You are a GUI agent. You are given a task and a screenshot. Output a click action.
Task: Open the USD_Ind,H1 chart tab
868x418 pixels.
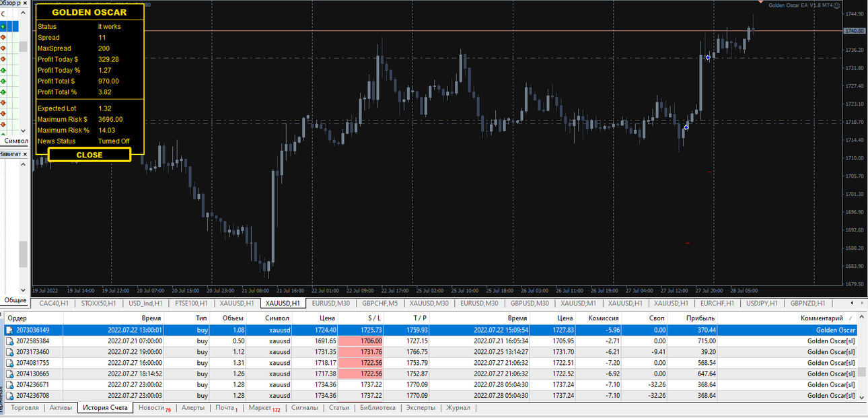145,304
